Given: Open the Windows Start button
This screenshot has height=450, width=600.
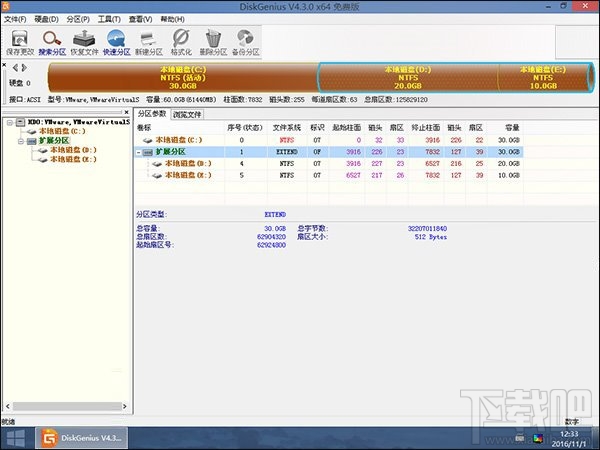Looking at the screenshot, I should click(16, 439).
